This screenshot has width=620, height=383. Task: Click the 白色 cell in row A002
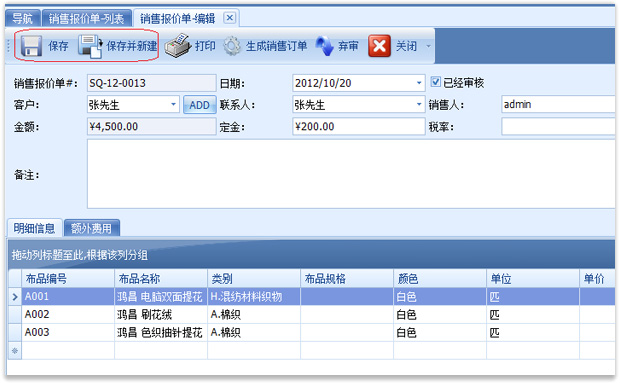tap(440, 315)
